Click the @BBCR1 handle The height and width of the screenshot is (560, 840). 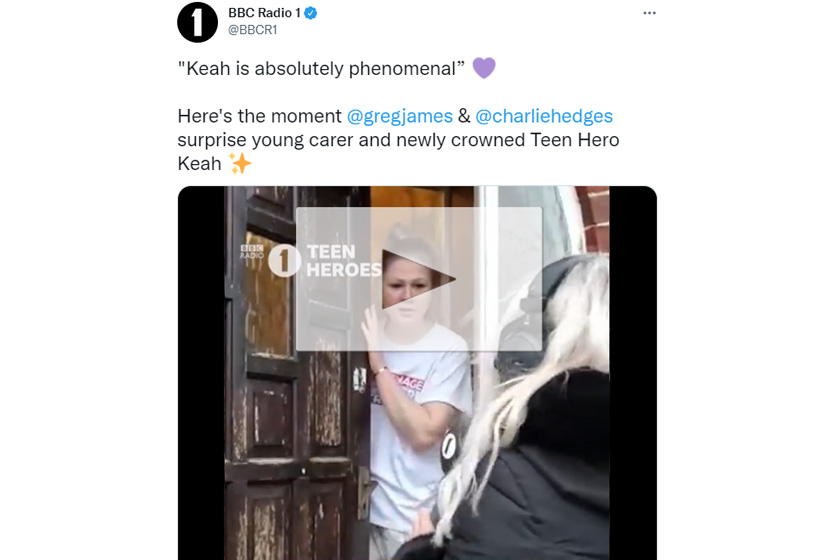coord(253,30)
